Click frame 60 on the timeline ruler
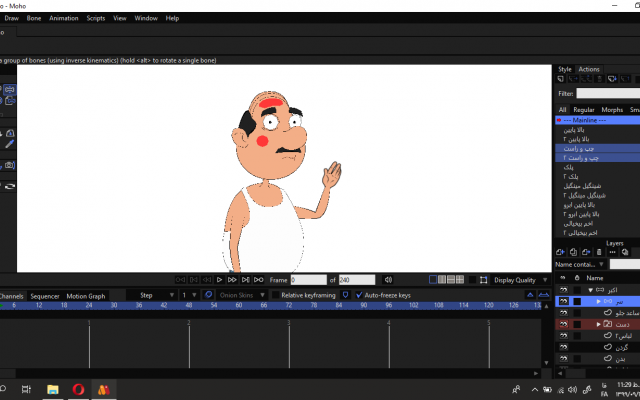The width and height of the screenshot is (640, 400). (x=239, y=305)
